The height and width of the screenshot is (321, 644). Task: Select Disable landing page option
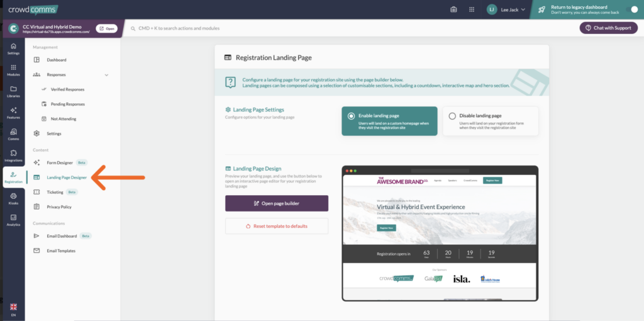[x=491, y=121]
